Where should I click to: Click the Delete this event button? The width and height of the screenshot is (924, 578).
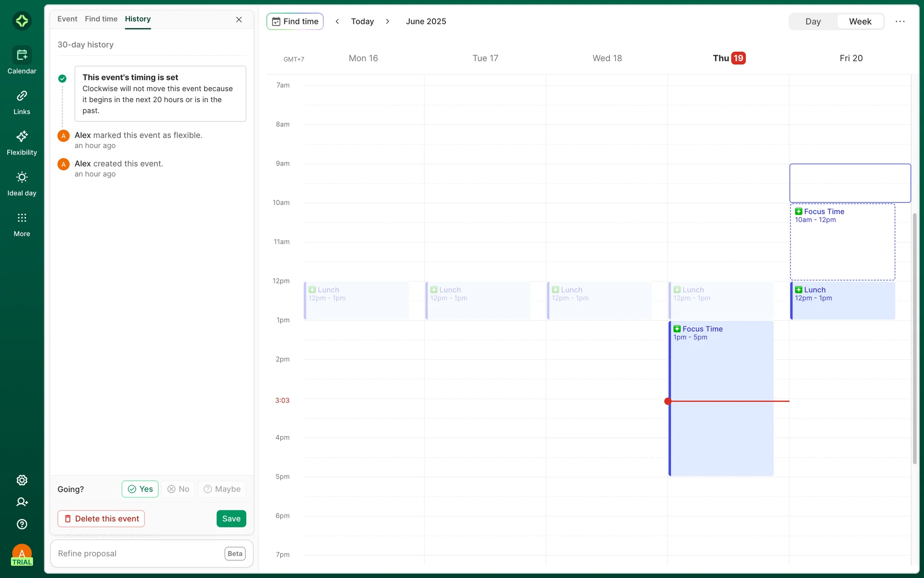click(x=101, y=519)
